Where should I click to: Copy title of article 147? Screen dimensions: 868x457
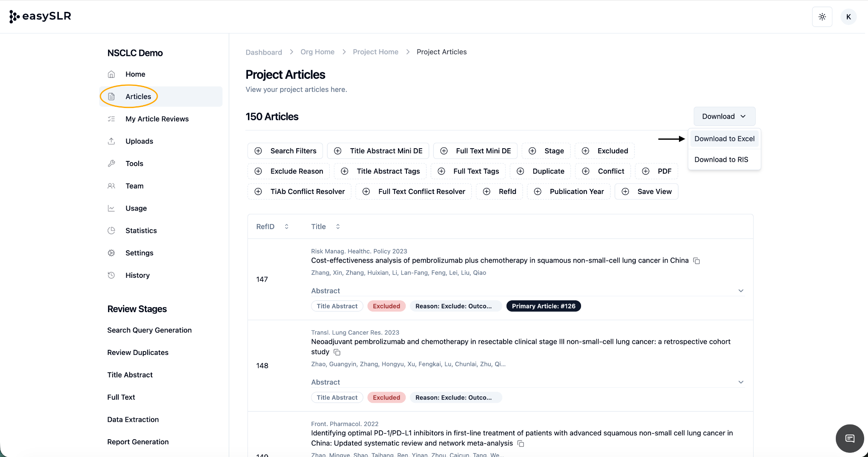pos(696,261)
